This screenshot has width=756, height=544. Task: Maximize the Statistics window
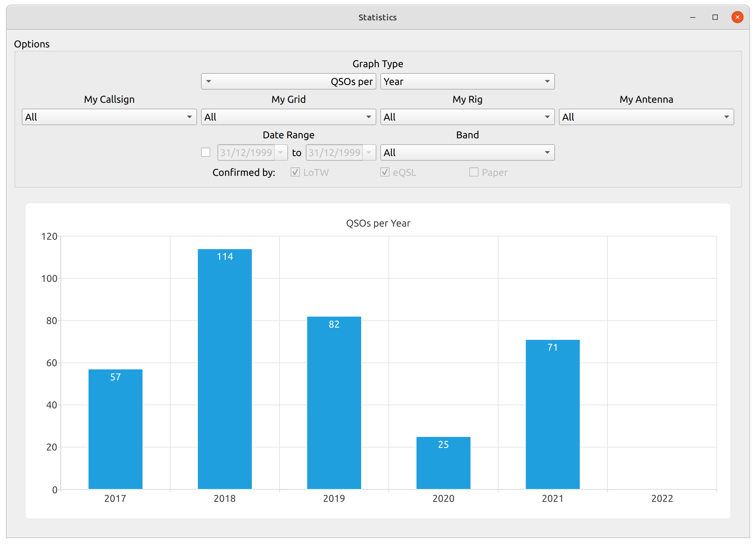[x=715, y=17]
